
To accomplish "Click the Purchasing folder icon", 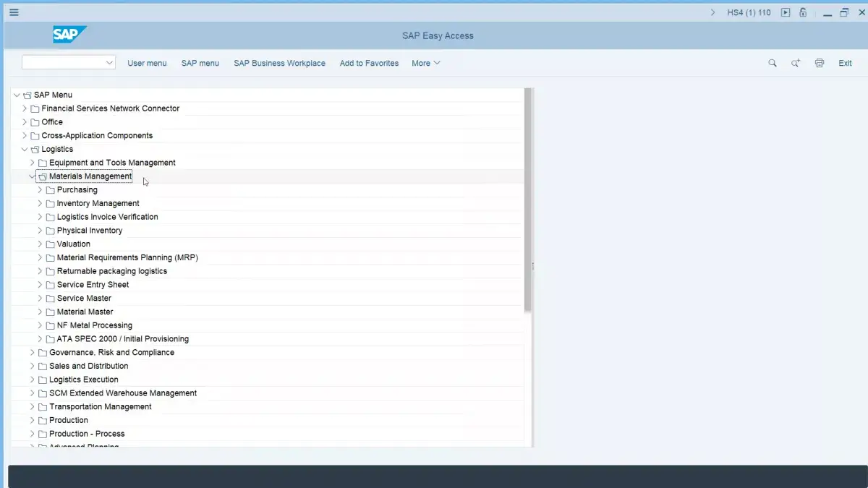I will [x=51, y=190].
